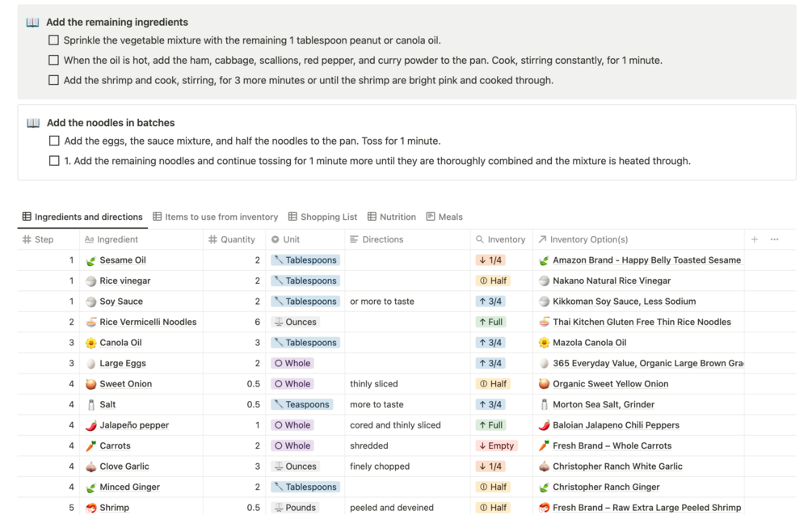Check the Sprinkle the vegetable mixture checkbox
Image resolution: width=812 pixels, height=515 pixels.
54,40
